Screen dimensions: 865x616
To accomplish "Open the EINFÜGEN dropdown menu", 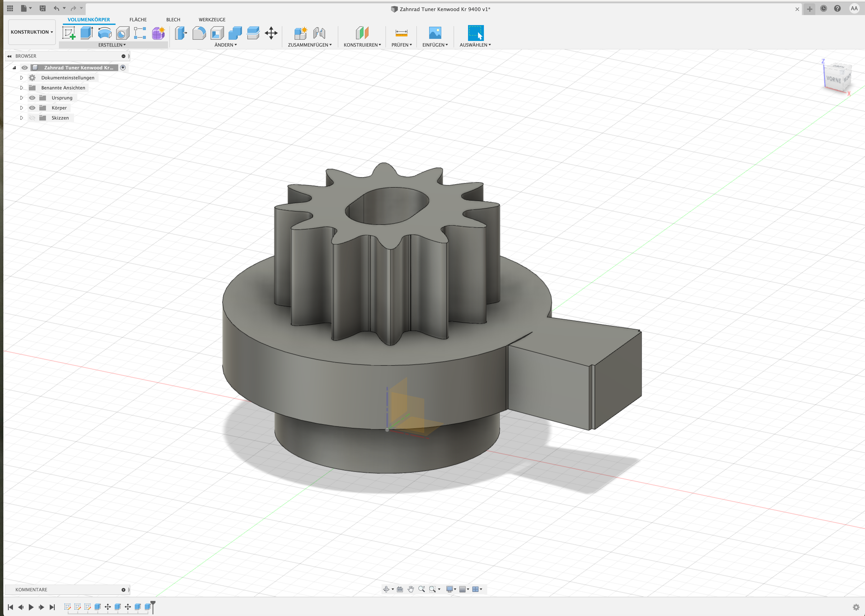I will coord(435,45).
